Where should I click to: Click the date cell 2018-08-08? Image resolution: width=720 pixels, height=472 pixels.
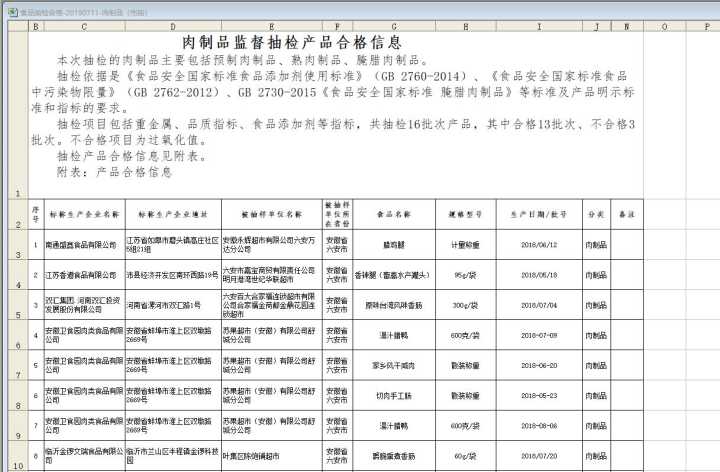tap(539, 426)
